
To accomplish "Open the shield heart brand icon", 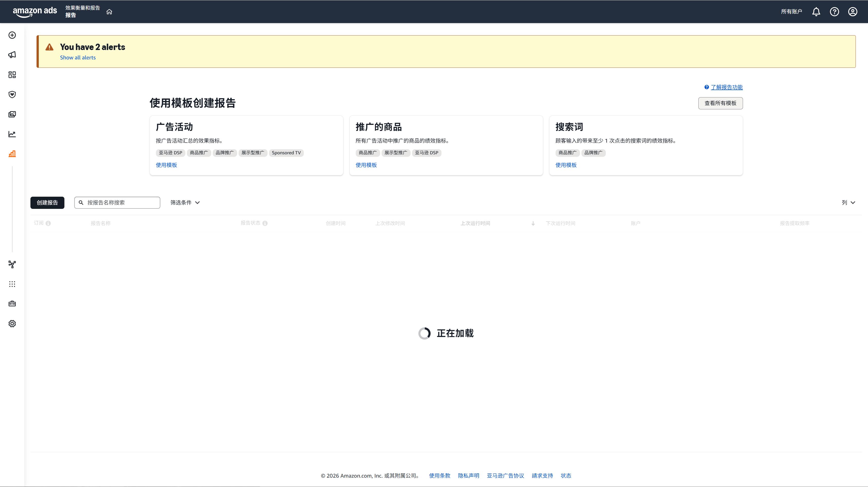I will (12, 94).
